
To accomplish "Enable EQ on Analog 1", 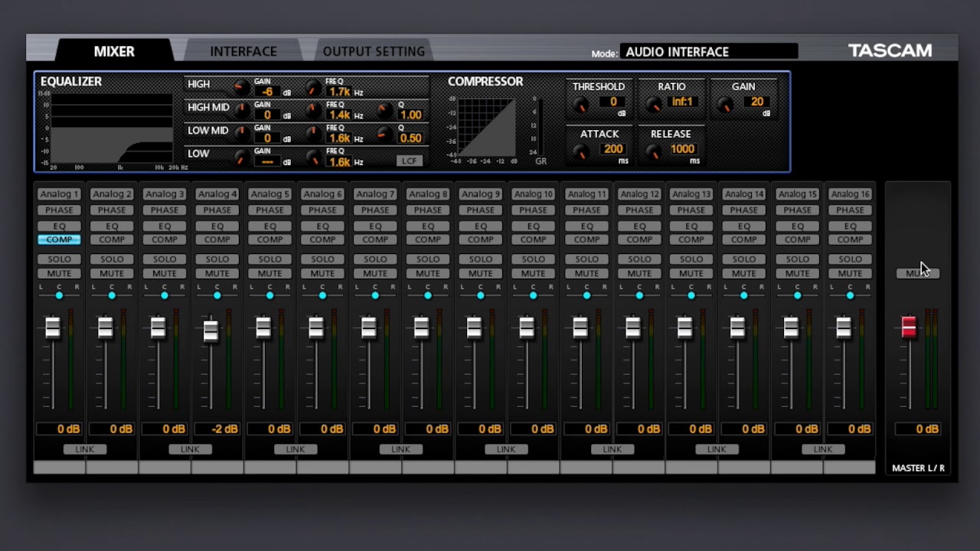I will coord(59,226).
